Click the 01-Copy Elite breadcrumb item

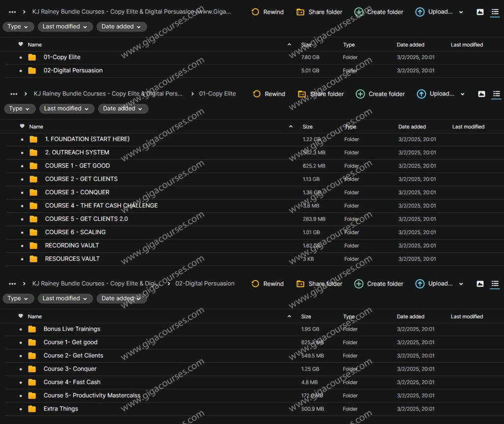[x=217, y=94]
